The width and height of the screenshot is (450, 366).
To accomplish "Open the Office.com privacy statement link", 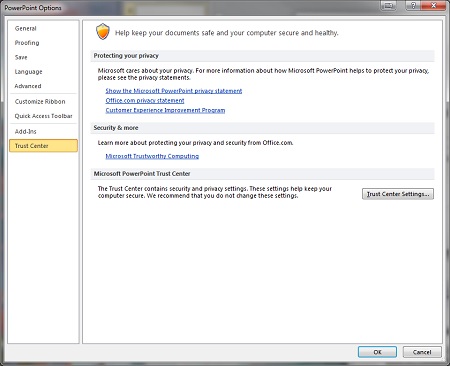I will [x=145, y=100].
